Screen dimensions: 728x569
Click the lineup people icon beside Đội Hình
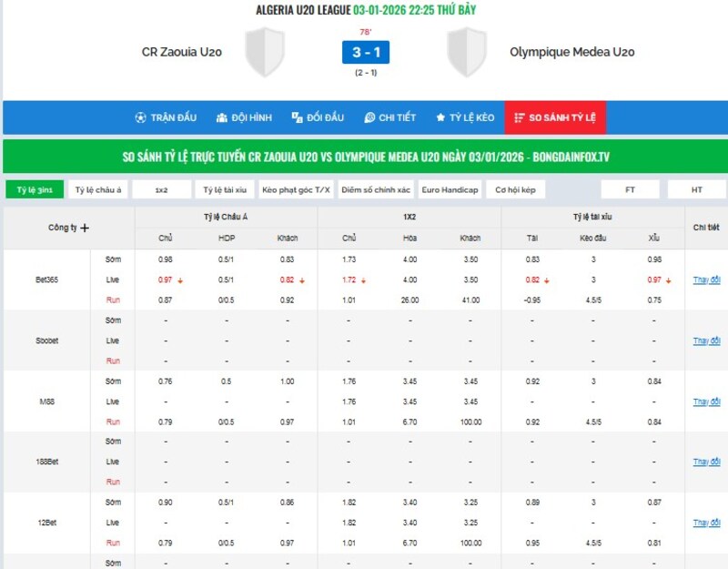[x=222, y=118]
